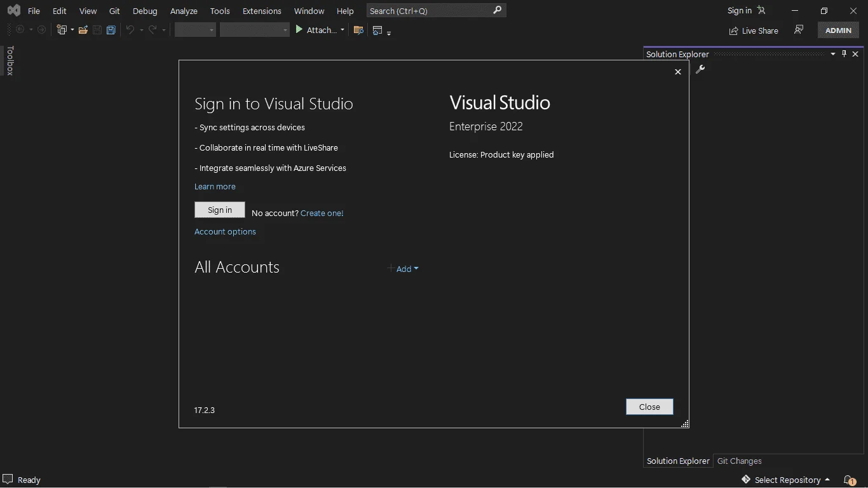Switch to the Solution Explorer bottom tab

678,461
